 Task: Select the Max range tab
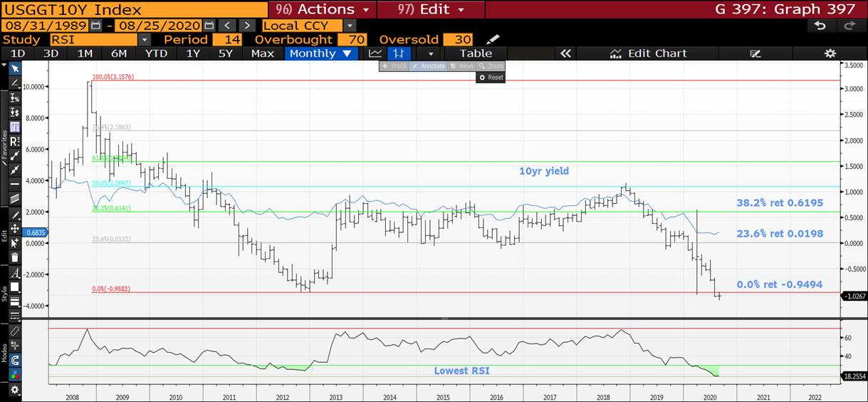click(x=263, y=53)
